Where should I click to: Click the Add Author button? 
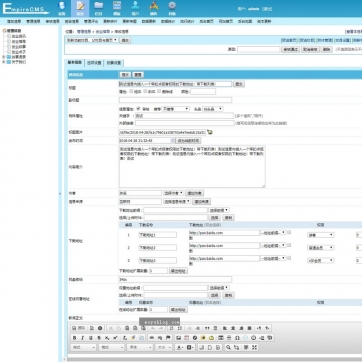195,193
